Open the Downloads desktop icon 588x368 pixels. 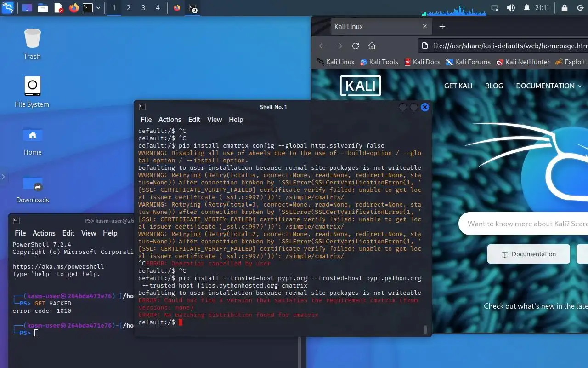pos(32,188)
